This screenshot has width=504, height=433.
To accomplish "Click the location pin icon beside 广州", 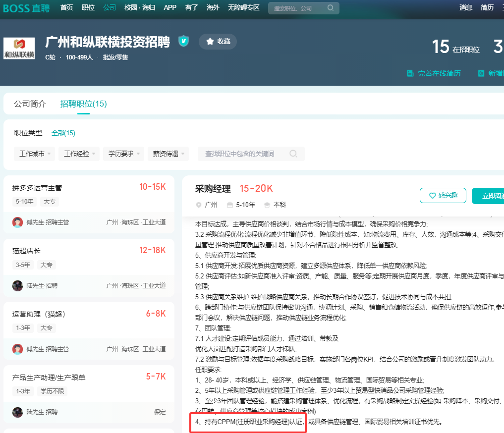I will tap(198, 205).
